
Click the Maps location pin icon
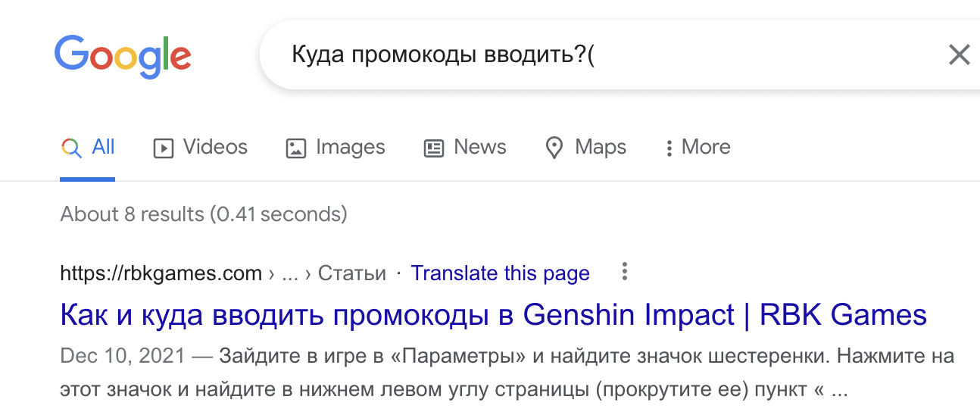(x=554, y=148)
